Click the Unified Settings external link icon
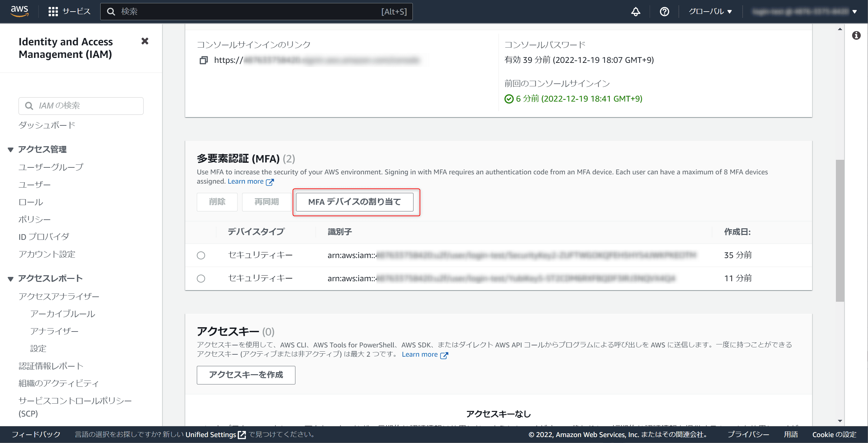Image resolution: width=868 pixels, height=443 pixels. [241, 435]
